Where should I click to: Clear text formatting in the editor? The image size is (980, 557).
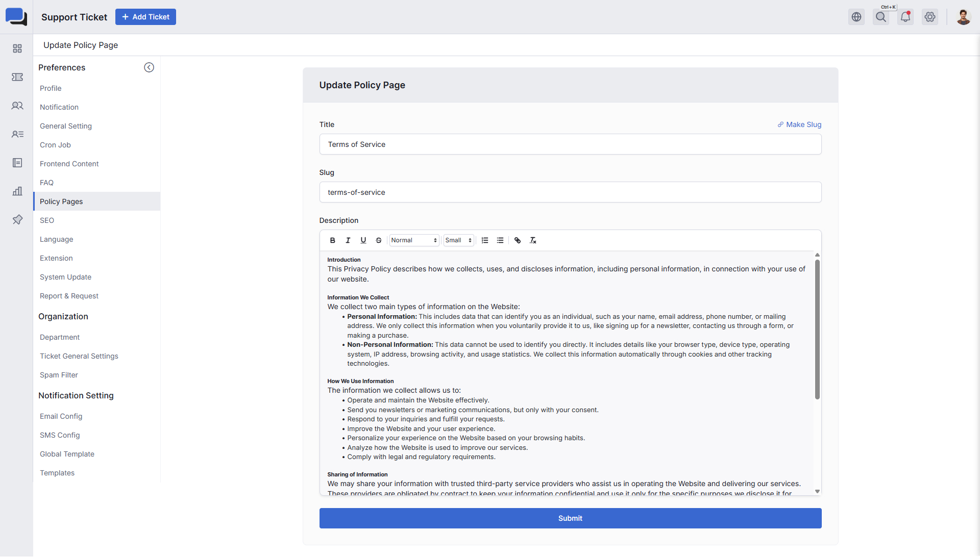[x=533, y=240]
